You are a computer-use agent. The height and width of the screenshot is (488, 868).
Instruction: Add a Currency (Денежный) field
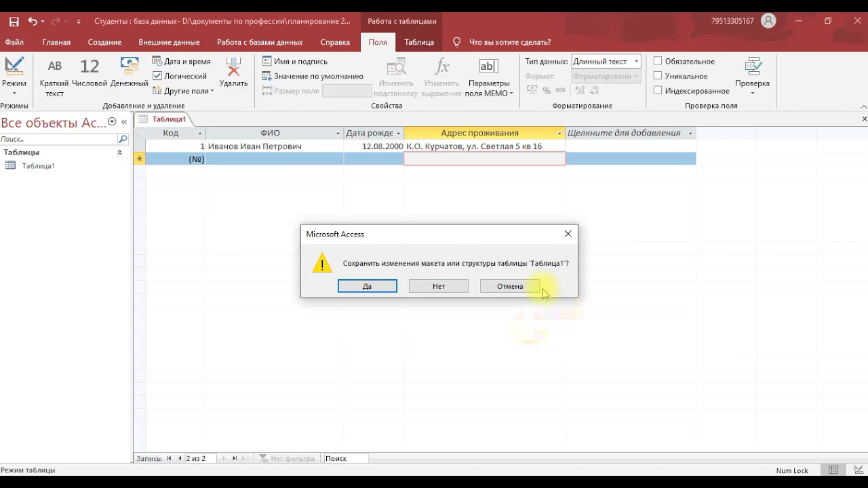(x=129, y=73)
